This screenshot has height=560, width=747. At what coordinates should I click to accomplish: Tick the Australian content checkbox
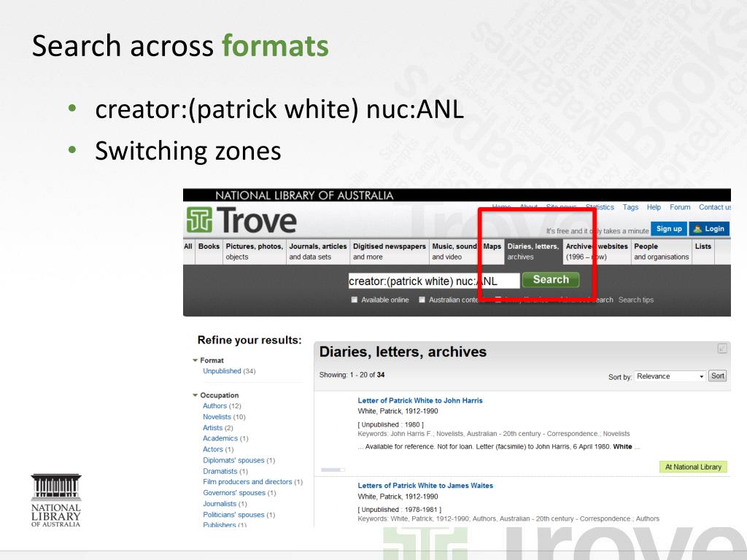[x=422, y=300]
